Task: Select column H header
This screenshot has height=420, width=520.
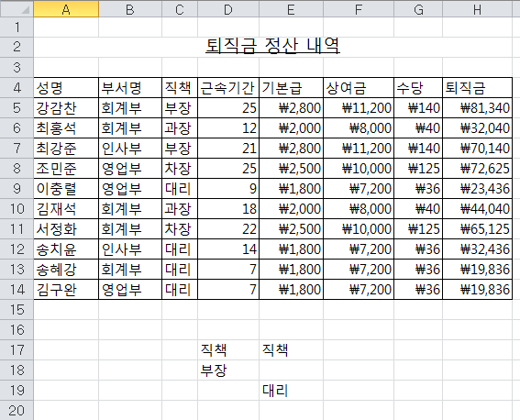Action: click(478, 9)
